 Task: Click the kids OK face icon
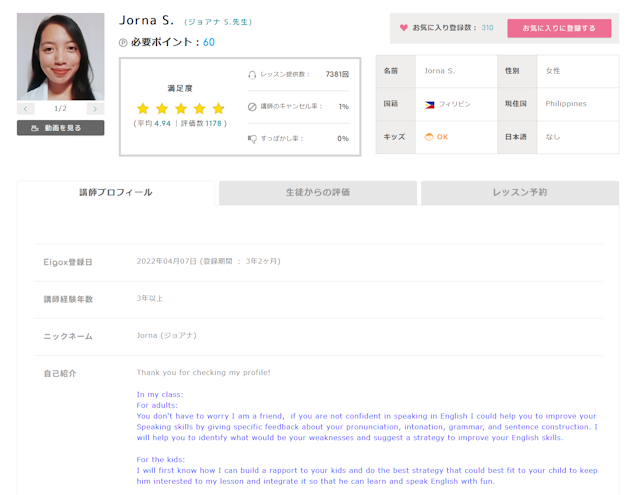[x=429, y=137]
